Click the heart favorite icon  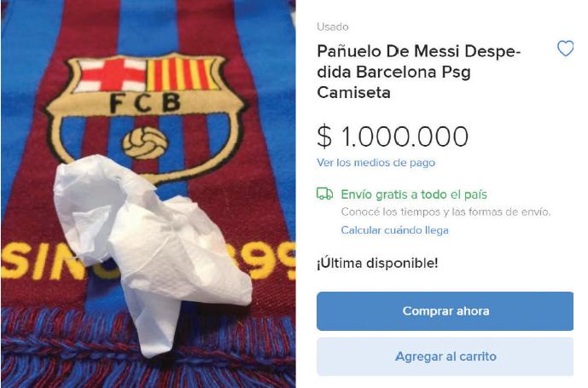(x=565, y=49)
